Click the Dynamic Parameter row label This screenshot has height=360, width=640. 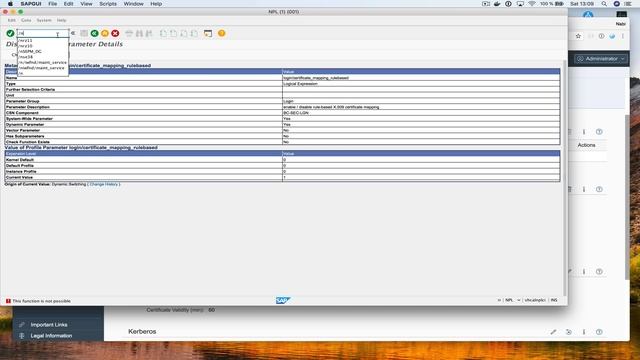pyautogui.click(x=25, y=124)
